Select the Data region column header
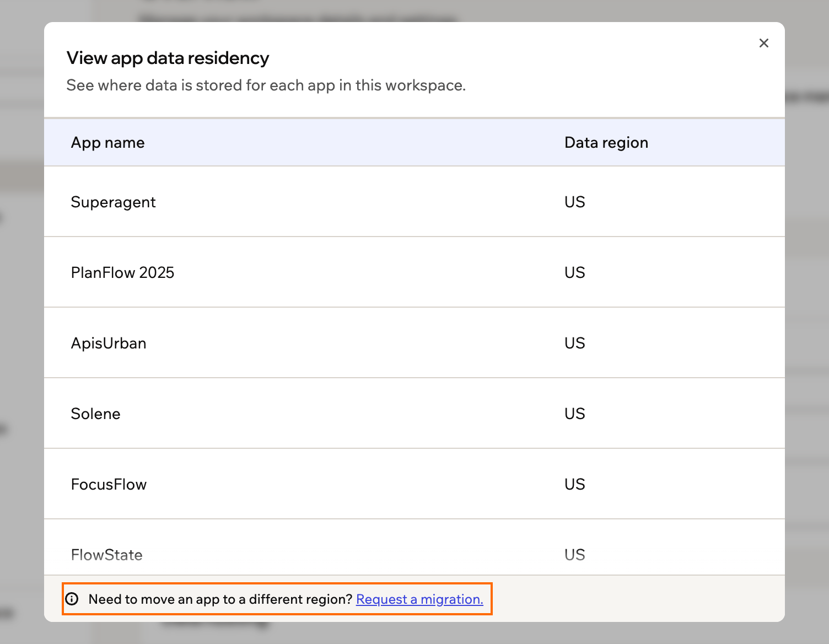 point(606,143)
